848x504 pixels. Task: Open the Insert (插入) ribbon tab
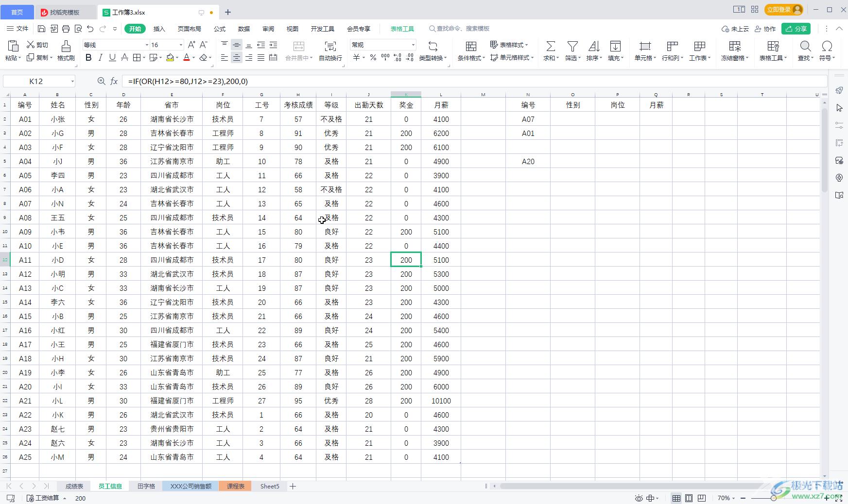[x=159, y=29]
